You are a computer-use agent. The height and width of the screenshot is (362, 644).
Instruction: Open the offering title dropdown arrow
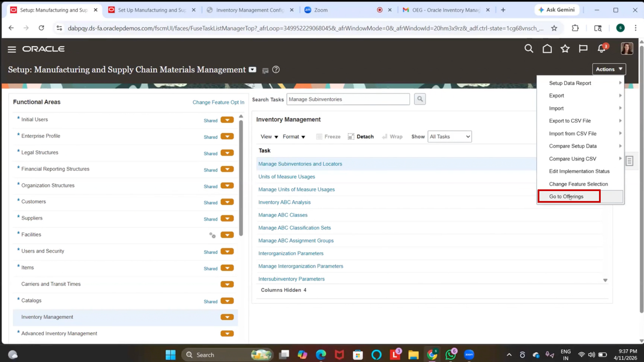pos(252,70)
